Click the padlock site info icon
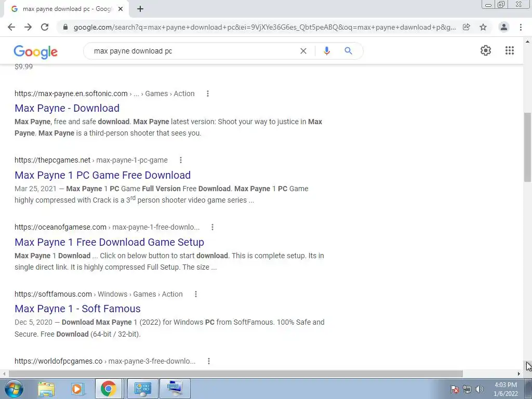Viewport: 532px width, 399px height. point(65,27)
